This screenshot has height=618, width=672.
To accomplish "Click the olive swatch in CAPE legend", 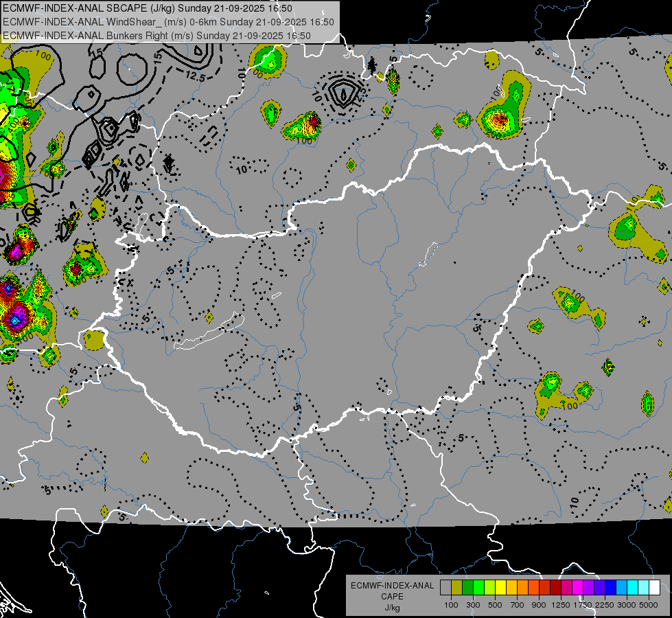I will tap(456, 587).
